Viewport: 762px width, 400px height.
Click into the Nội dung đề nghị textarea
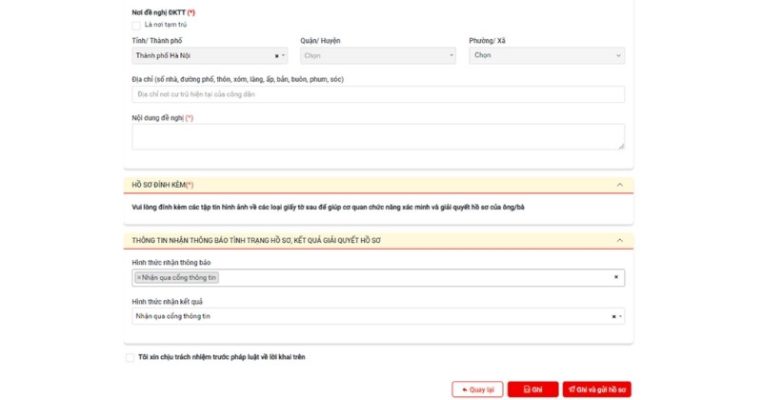pos(377,136)
